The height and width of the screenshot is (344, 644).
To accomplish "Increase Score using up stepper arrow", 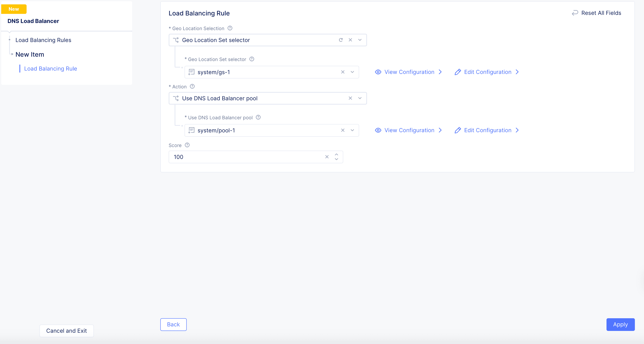I will (x=336, y=155).
